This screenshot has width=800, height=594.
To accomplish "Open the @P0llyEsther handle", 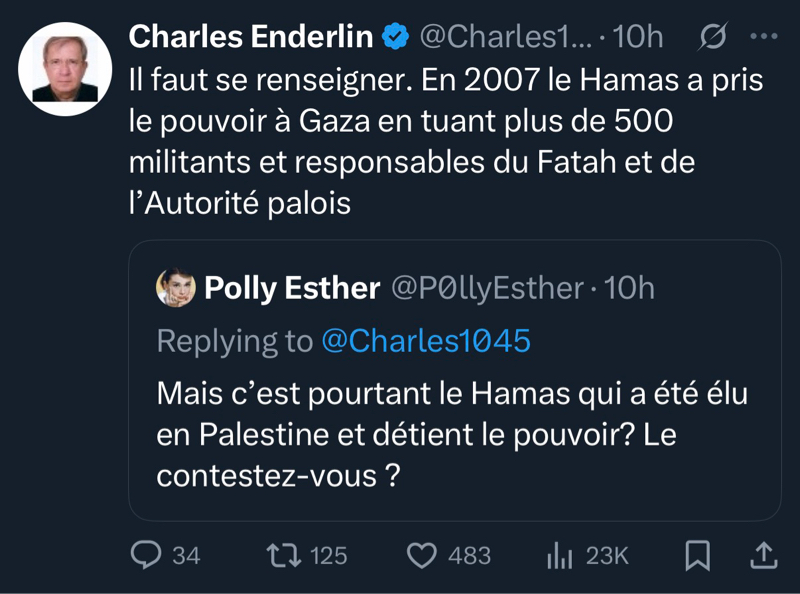I will [486, 289].
